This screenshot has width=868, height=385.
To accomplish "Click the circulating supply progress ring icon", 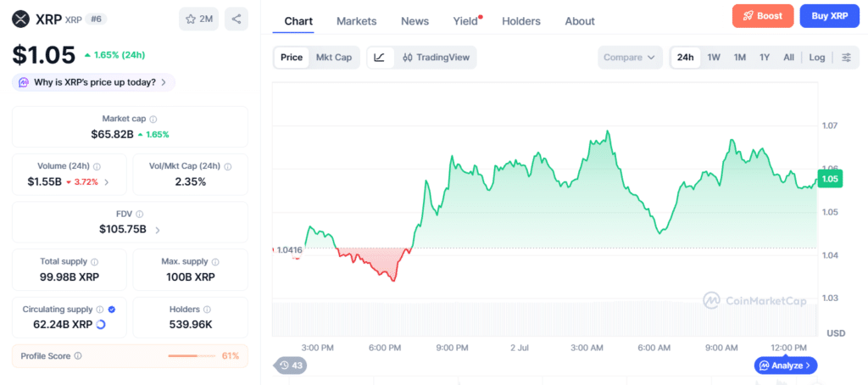I will pos(101,325).
